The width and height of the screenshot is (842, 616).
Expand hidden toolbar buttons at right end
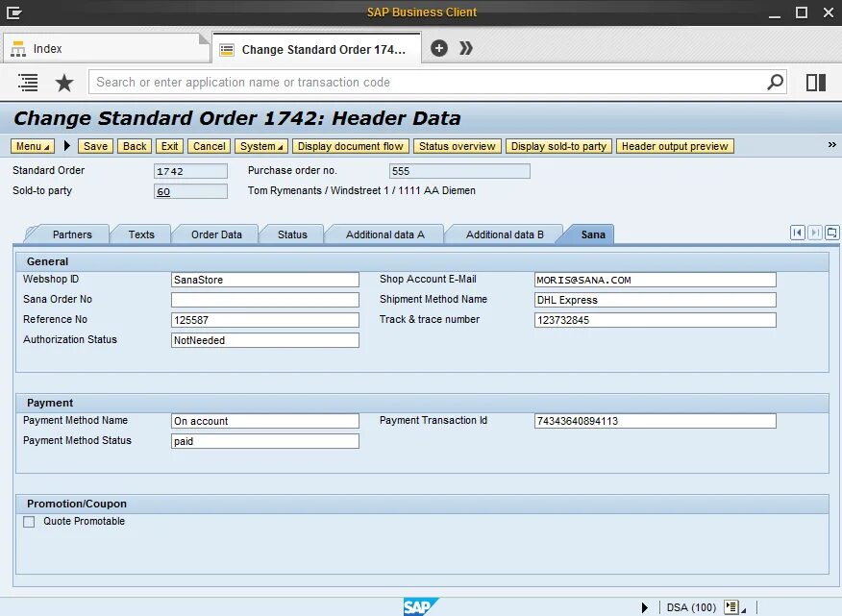pos(831,144)
